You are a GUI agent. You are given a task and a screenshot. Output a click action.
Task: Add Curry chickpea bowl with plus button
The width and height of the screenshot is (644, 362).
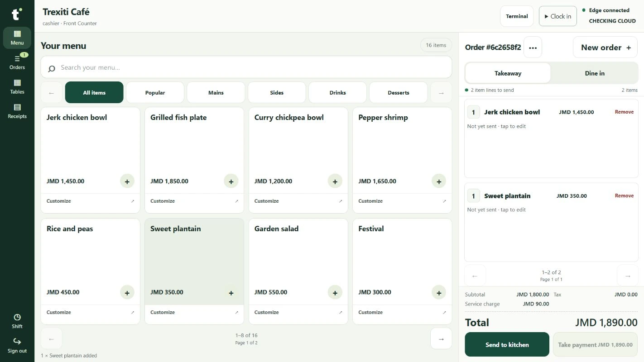pos(335,181)
